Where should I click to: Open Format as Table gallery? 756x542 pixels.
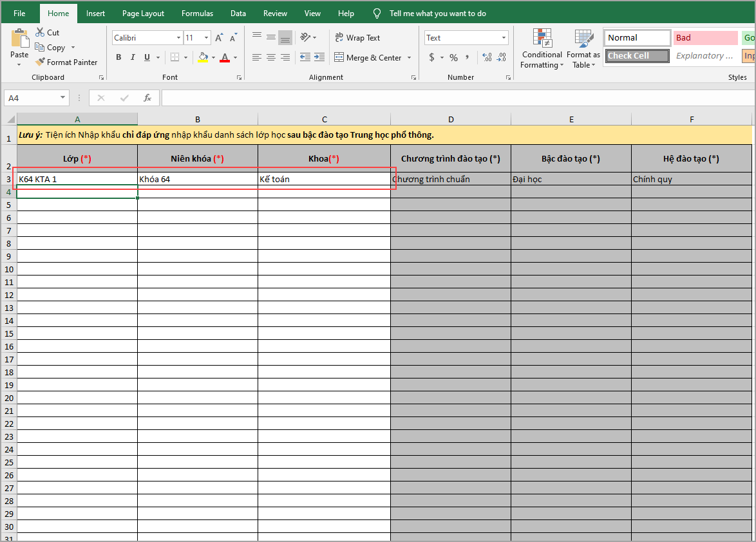pos(583,49)
